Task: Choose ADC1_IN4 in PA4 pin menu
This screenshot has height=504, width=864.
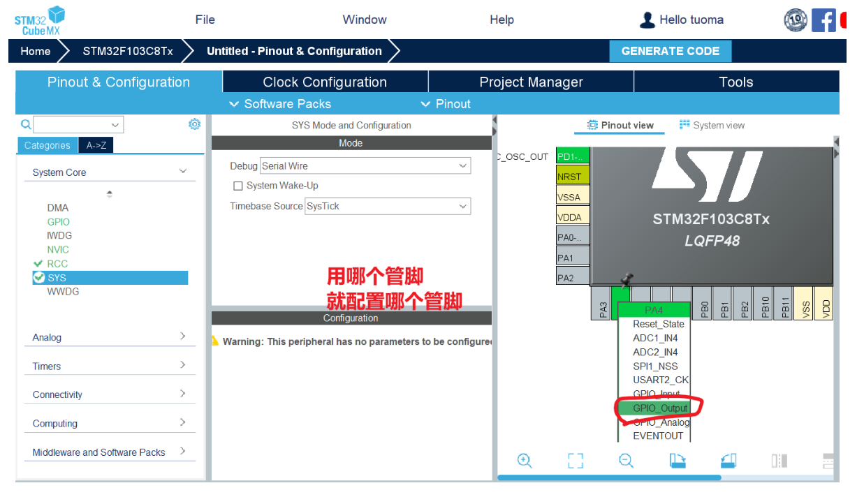Action: (654, 338)
